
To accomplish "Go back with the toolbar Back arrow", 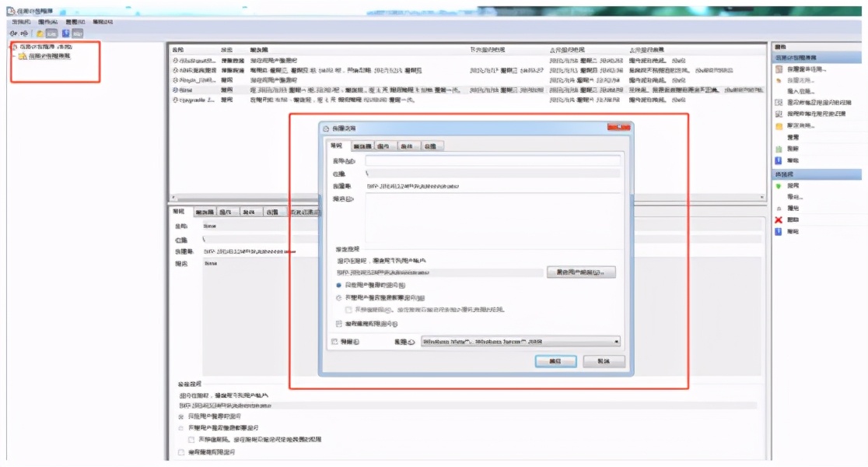I will click(13, 33).
